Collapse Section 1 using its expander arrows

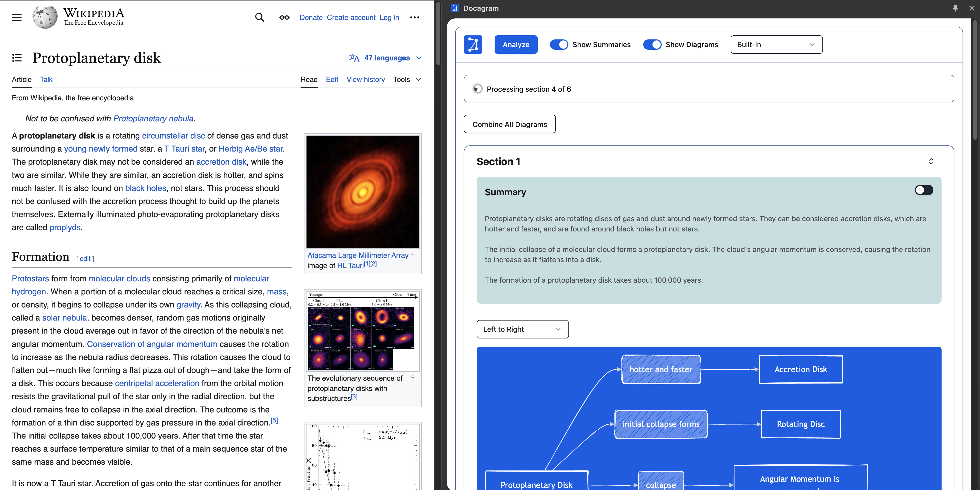(931, 162)
